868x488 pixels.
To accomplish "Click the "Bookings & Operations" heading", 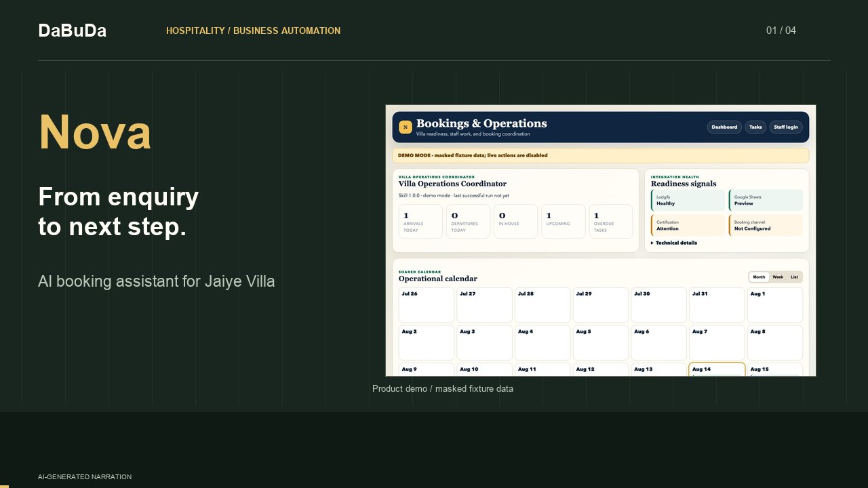I will point(481,123).
